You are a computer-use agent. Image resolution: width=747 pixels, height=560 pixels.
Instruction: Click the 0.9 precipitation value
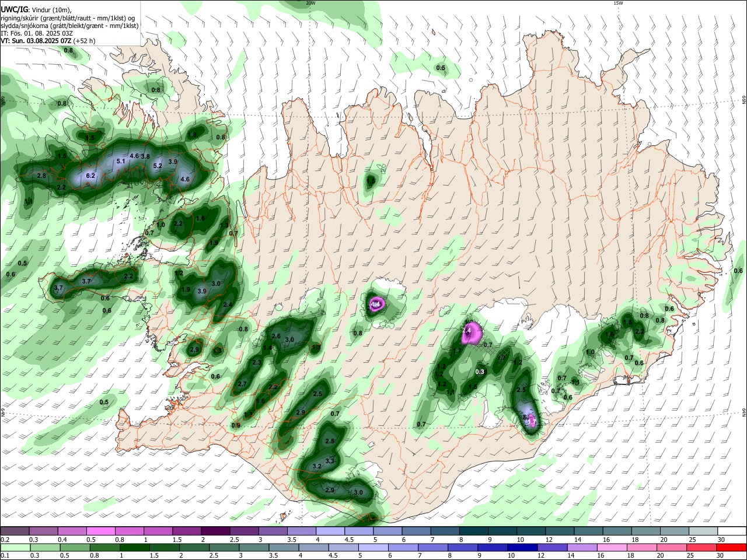tap(236, 425)
